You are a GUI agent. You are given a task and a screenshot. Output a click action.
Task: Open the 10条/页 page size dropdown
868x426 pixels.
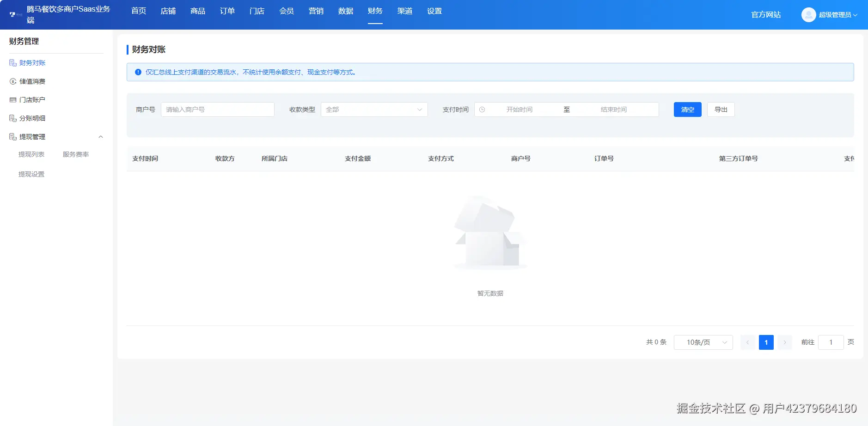pyautogui.click(x=703, y=342)
